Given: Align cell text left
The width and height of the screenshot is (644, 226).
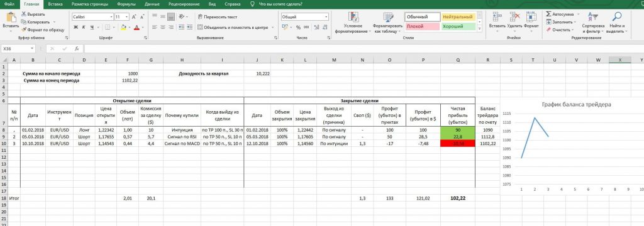Looking at the screenshot, I should click(155, 28).
